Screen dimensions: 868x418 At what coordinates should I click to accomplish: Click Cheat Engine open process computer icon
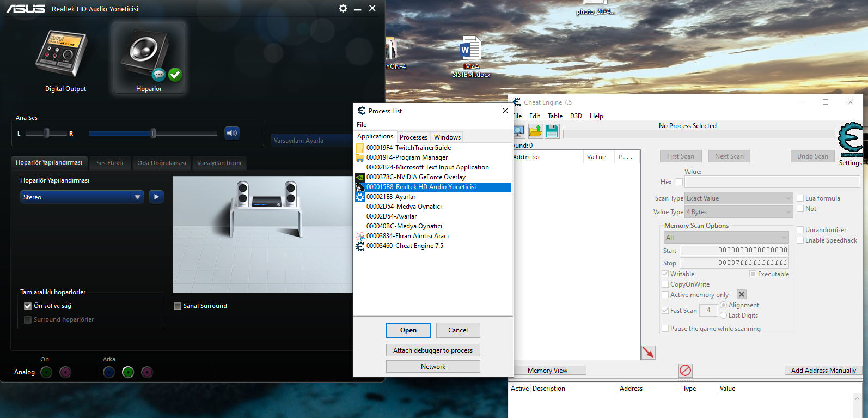[518, 131]
